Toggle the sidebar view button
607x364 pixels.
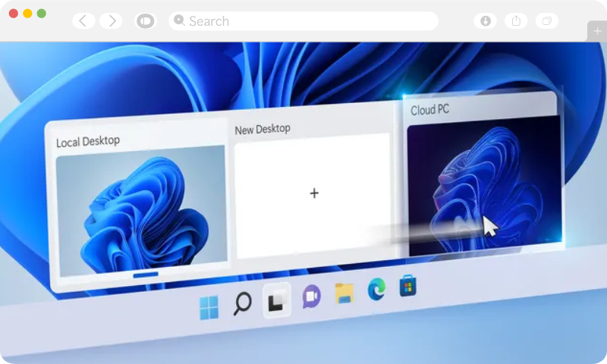pyautogui.click(x=146, y=21)
